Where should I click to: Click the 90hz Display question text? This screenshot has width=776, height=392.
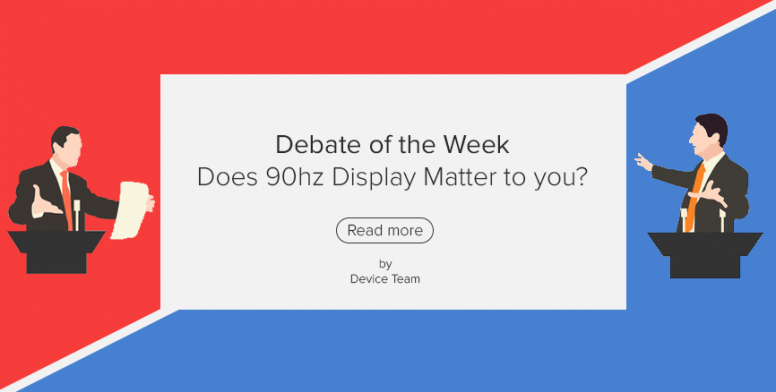[392, 177]
